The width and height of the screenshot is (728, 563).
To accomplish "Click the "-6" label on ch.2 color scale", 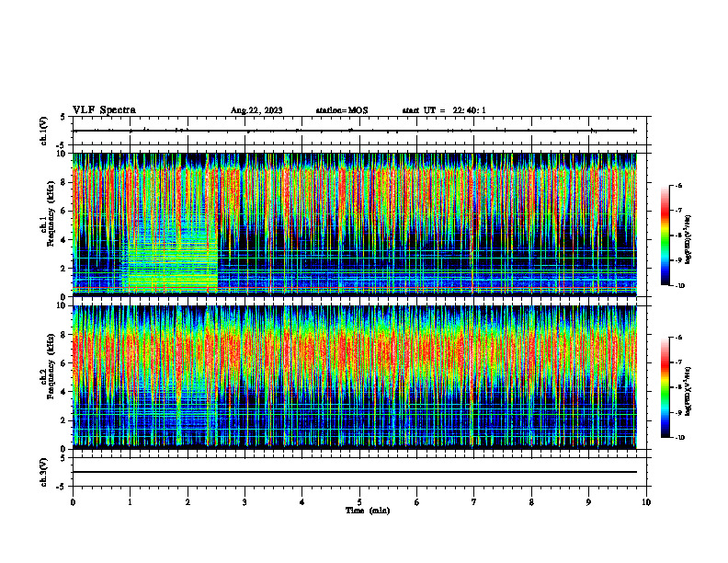I will [x=678, y=338].
